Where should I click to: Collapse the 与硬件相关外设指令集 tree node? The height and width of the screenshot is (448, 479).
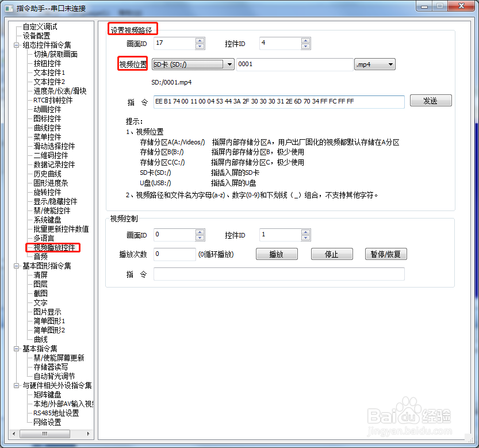[x=16, y=386]
